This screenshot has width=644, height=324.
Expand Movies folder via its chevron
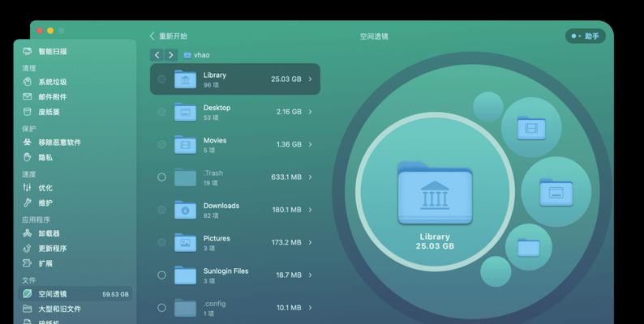(310, 144)
